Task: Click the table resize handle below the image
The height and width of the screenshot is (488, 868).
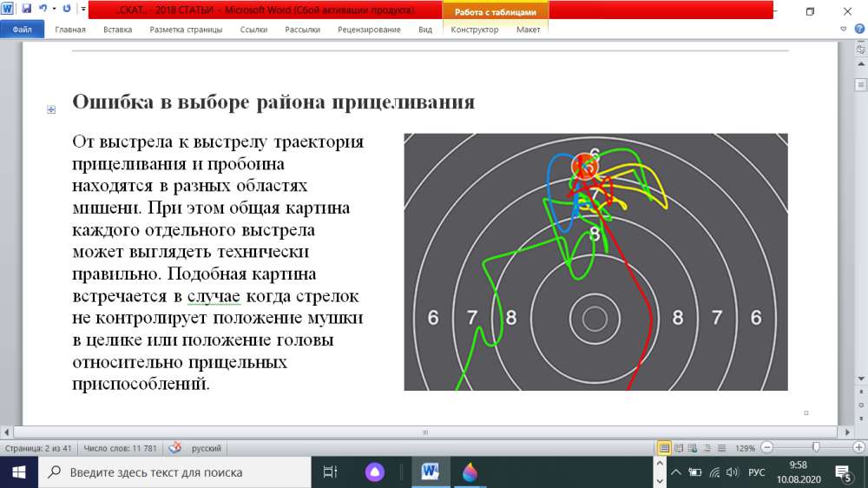Action: pyautogui.click(x=806, y=412)
